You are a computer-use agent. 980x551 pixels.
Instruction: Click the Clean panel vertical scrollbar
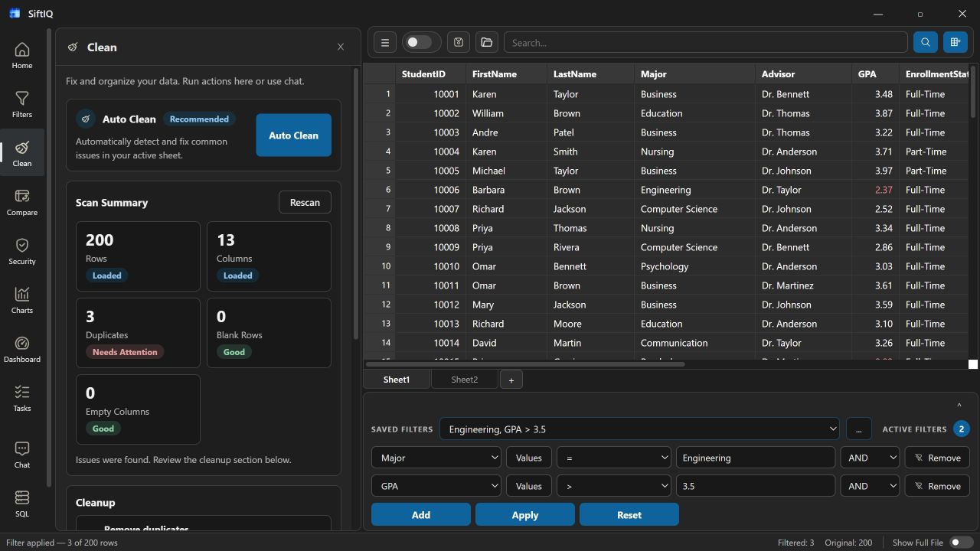356,204
